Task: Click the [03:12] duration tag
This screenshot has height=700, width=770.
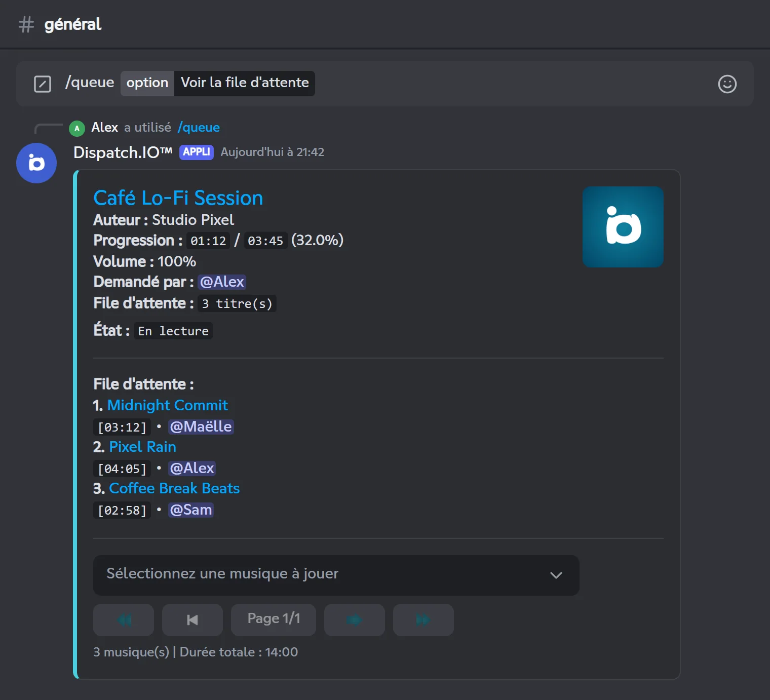Action: (122, 427)
